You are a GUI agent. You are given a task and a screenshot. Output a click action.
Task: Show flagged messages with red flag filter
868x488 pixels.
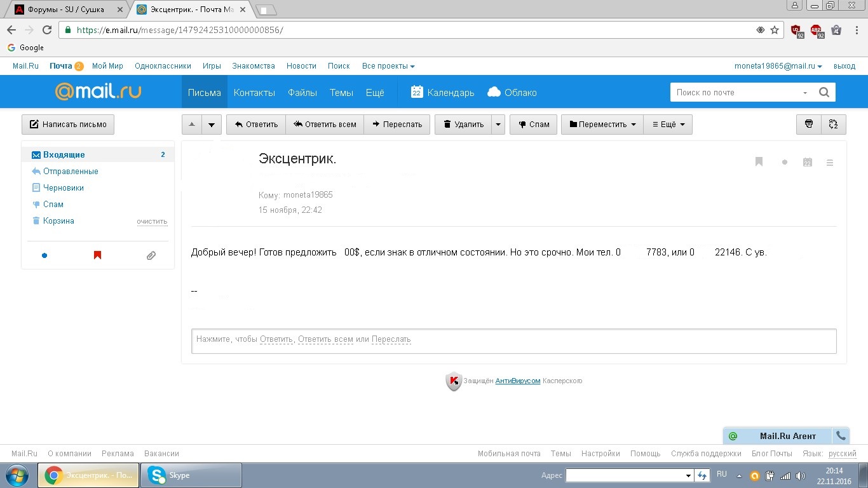(x=97, y=255)
